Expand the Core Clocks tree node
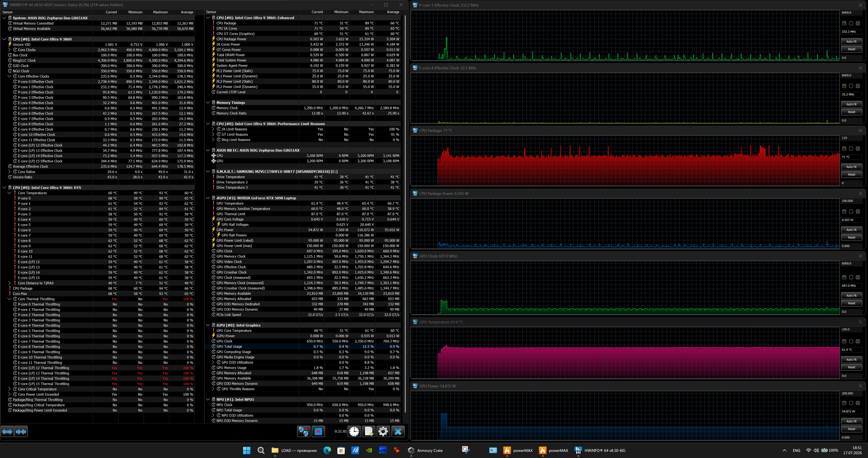The height and width of the screenshot is (458, 868). point(10,50)
